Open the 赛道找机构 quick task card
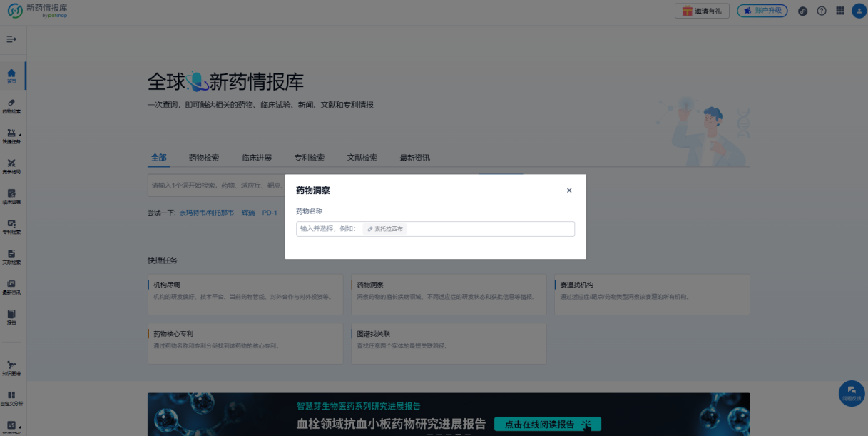868x436 pixels. tap(652, 294)
